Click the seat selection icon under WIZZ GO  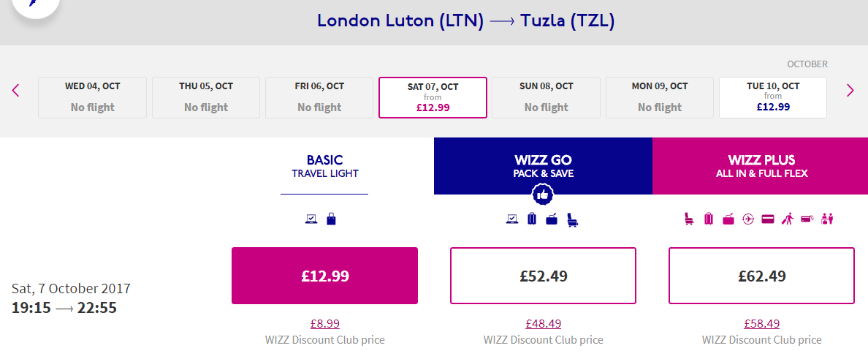(572, 220)
